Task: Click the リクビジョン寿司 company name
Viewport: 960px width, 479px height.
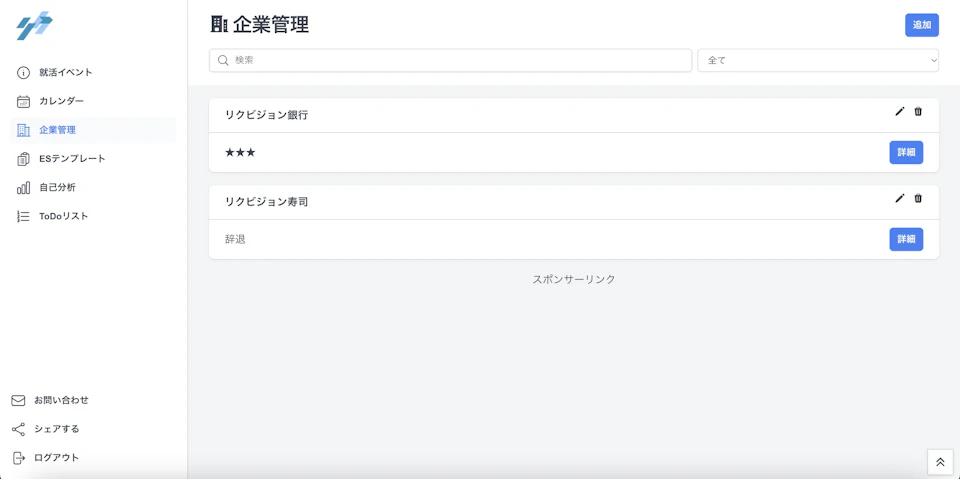Action: [x=266, y=202]
